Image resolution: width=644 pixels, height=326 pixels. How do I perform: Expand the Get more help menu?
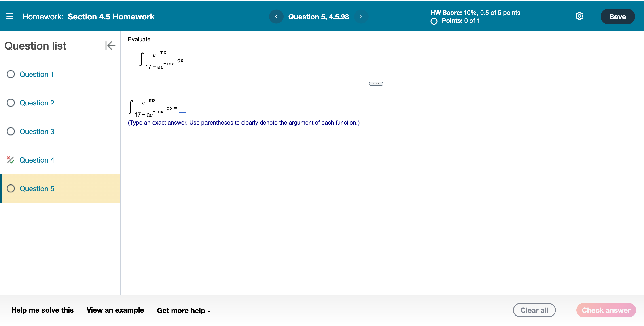click(184, 311)
